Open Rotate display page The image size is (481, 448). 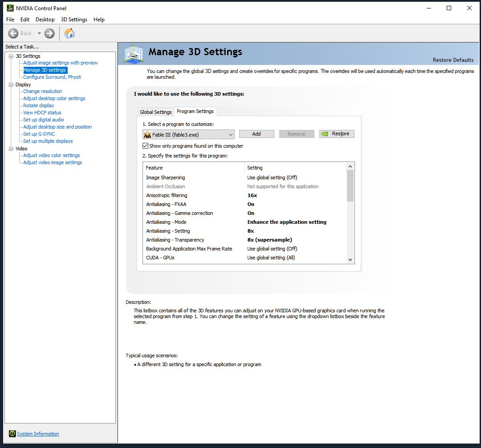[x=39, y=105]
